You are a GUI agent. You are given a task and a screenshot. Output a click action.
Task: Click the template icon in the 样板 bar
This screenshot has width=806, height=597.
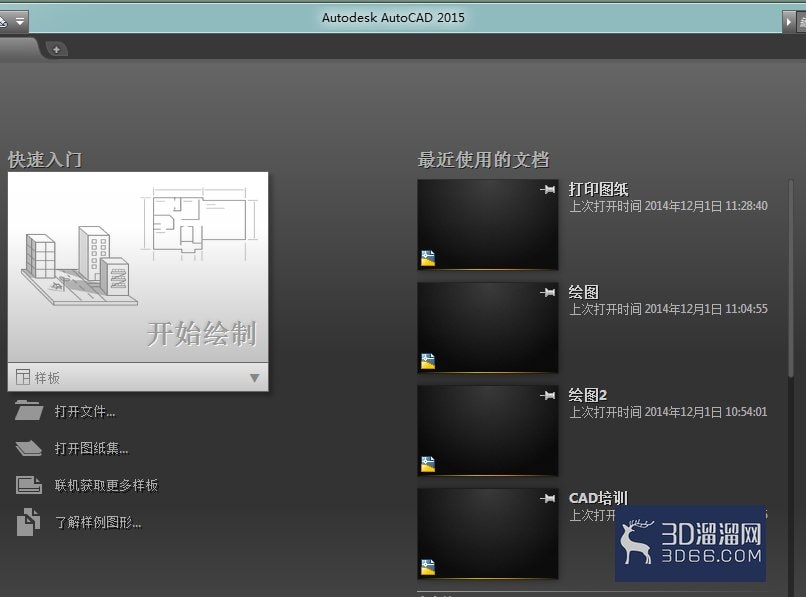tap(23, 377)
